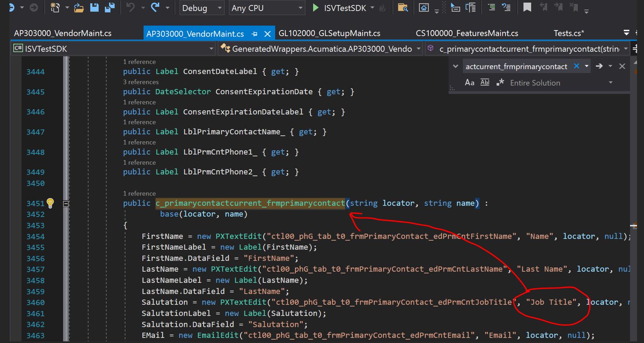This screenshot has height=343, width=644.
Task: Split the editor window with the splitter icon
Action: point(635,48)
